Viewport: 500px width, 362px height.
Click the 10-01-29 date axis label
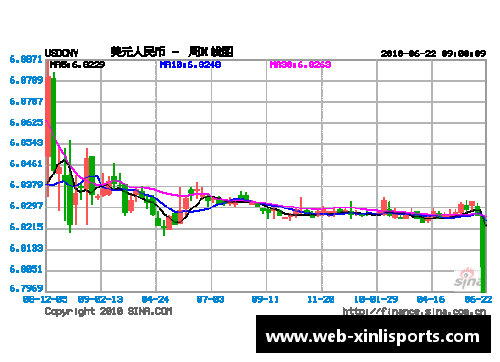pyautogui.click(x=376, y=299)
